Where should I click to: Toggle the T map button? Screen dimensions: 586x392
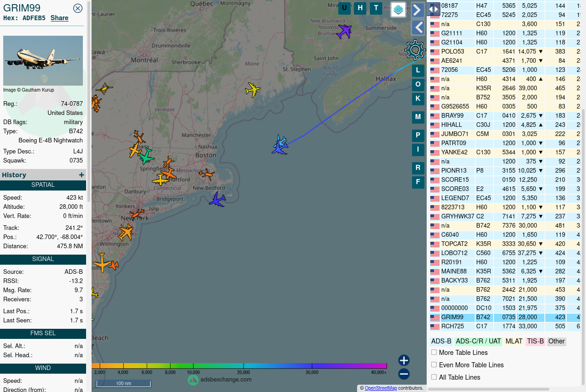pos(376,8)
